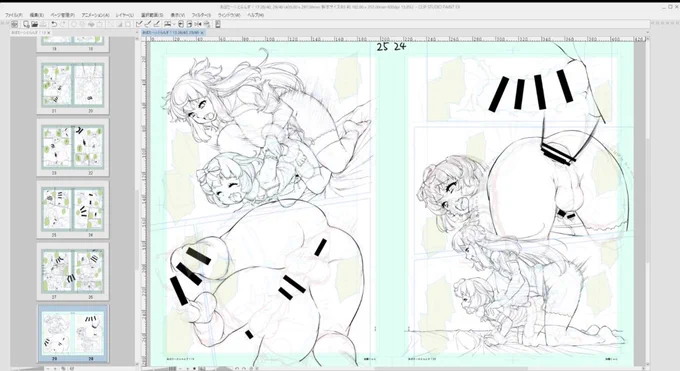
Task: Click the Clear (circle) icon in the toolbar
Action: pos(74,24)
